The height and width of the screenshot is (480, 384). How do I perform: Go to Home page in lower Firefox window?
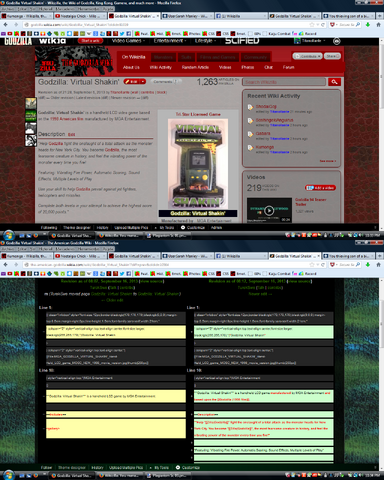click(378, 265)
